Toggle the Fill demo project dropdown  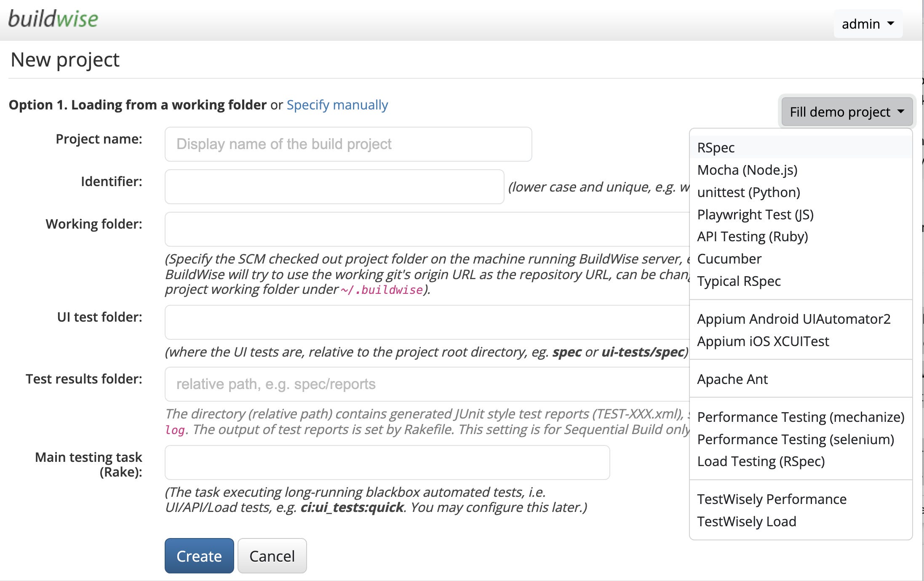coord(847,112)
